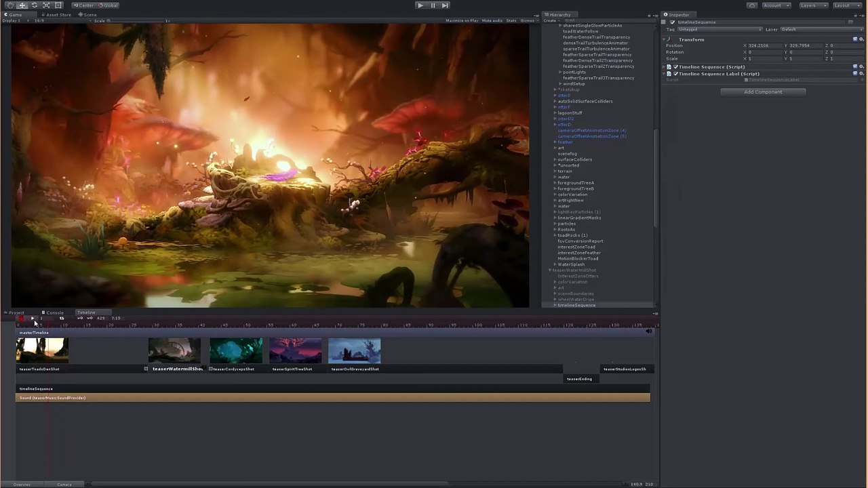Switch to the Asset Store tab
This screenshot has height=488, width=868.
point(56,14)
